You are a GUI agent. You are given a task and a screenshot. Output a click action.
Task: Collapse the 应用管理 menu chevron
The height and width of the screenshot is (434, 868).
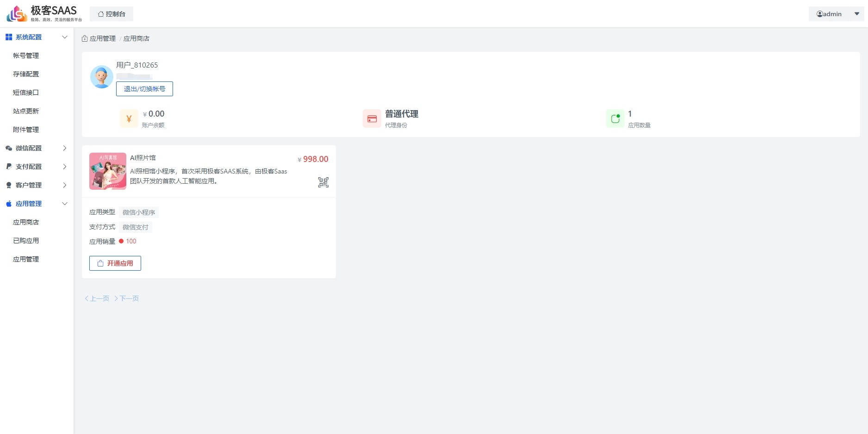click(x=65, y=204)
